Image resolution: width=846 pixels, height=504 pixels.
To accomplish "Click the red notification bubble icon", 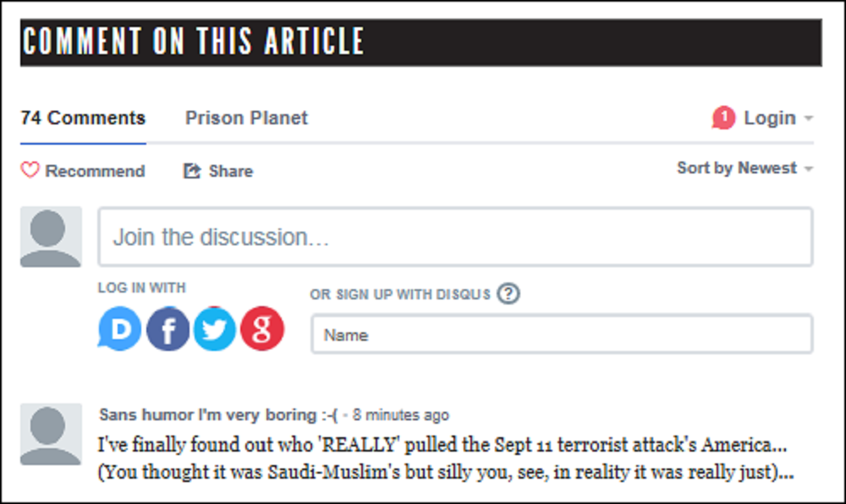I will coord(723,118).
